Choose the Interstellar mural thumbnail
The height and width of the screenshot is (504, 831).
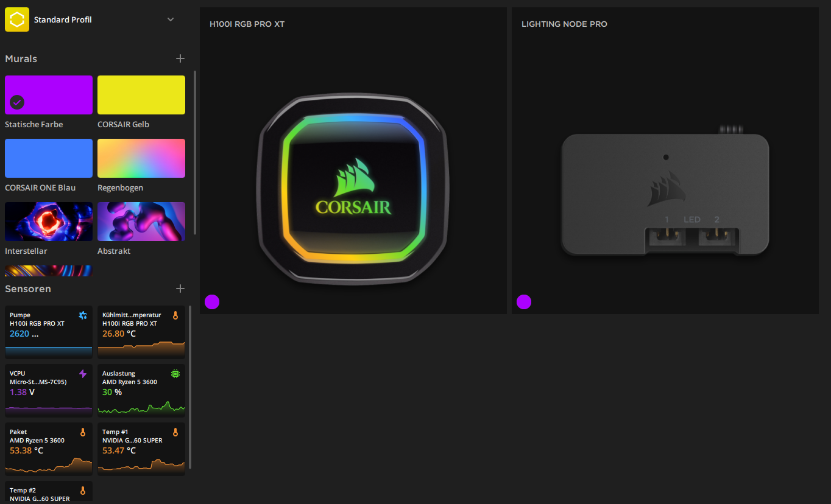coord(49,222)
